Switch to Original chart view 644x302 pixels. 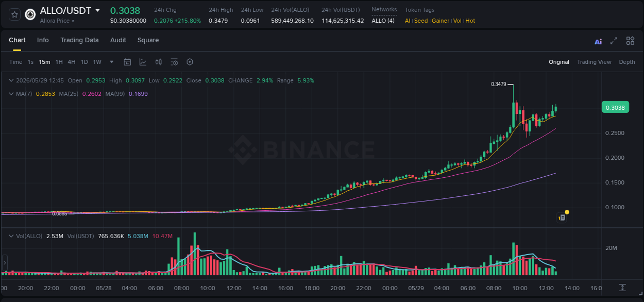tap(559, 62)
